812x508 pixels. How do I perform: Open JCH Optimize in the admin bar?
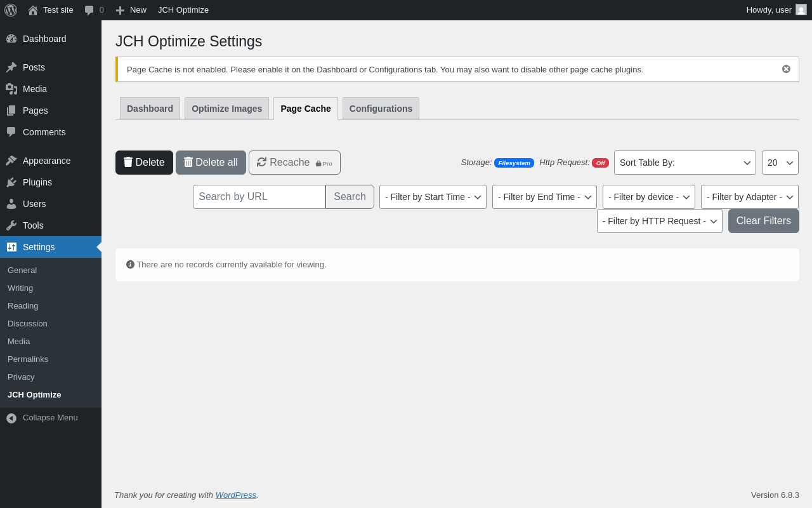point(183,10)
